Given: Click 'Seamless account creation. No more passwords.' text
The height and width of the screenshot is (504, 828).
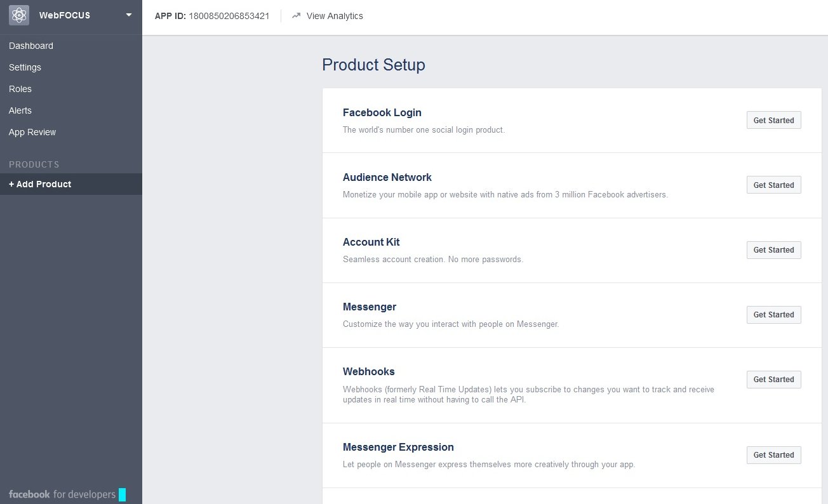Looking at the screenshot, I should [x=433, y=259].
